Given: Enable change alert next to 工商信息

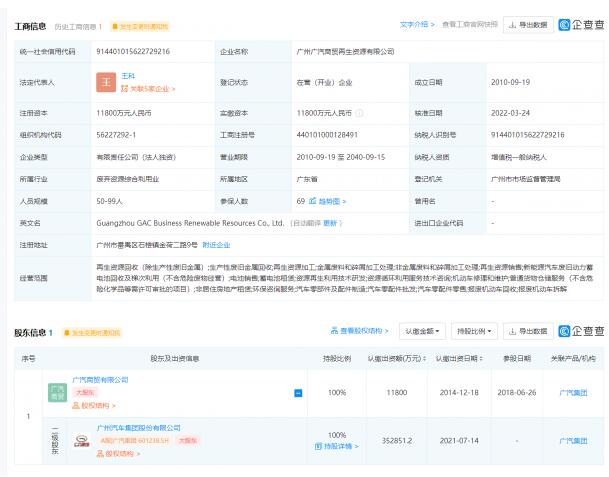Looking at the screenshot, I should [x=140, y=26].
